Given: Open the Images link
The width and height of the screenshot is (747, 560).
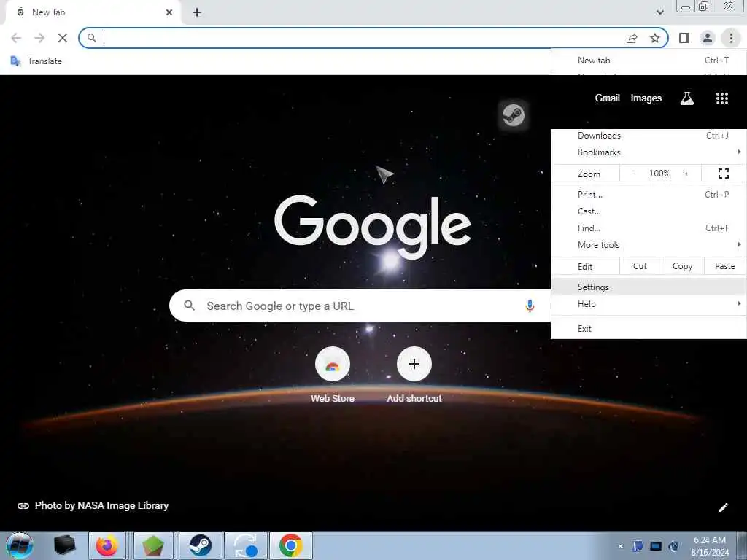Looking at the screenshot, I should tap(646, 98).
